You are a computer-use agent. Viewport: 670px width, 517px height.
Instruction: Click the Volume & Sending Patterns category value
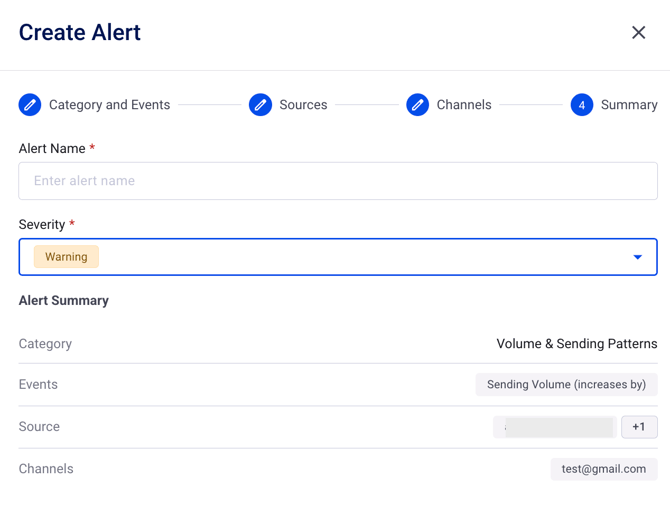point(577,344)
